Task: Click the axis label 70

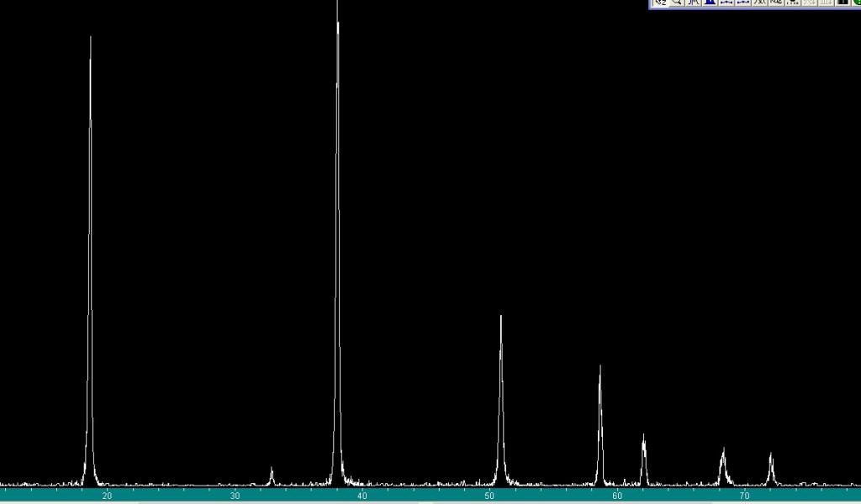Action: tap(745, 496)
